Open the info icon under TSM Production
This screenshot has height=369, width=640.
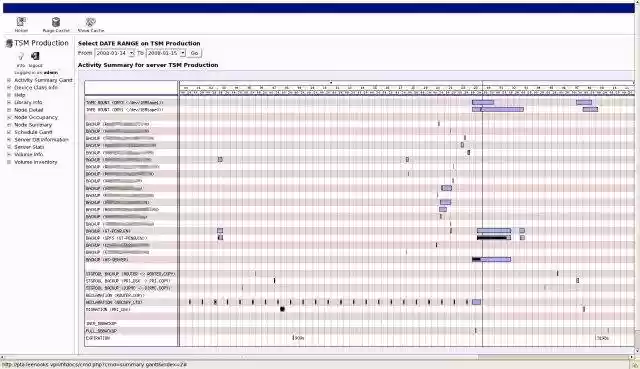pyautogui.click(x=21, y=56)
